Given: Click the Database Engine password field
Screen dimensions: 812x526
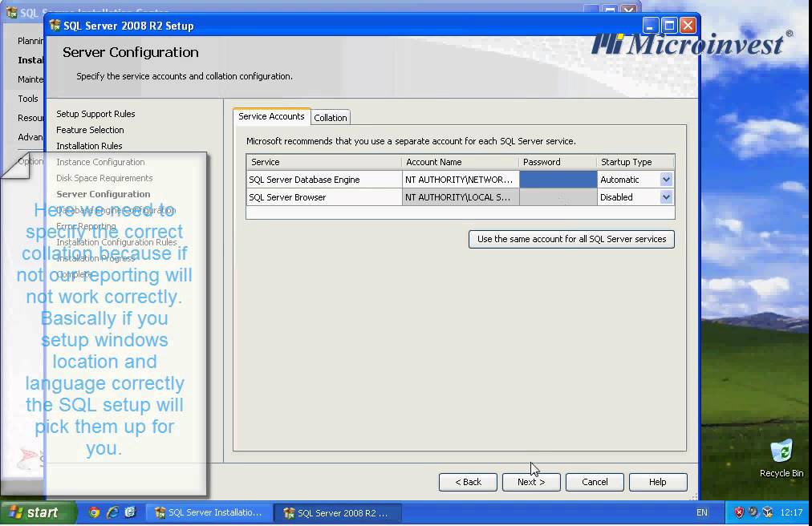Looking at the screenshot, I should point(558,180).
